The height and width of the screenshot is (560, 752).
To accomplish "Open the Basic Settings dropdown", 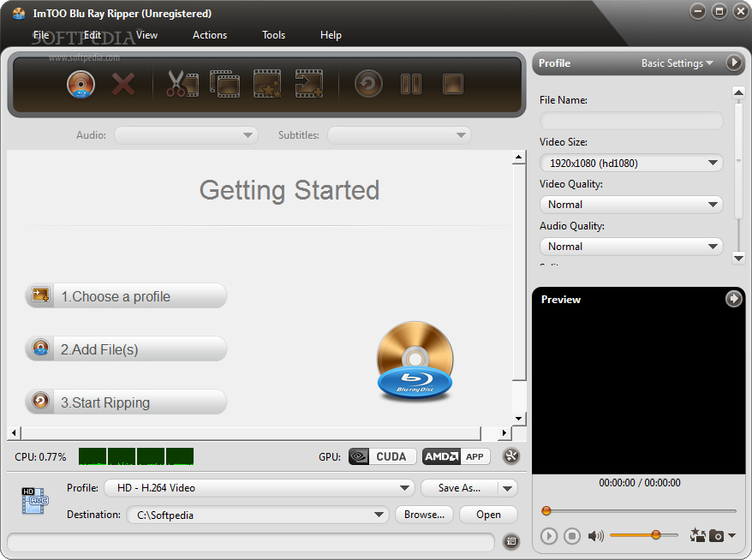I will (x=677, y=63).
